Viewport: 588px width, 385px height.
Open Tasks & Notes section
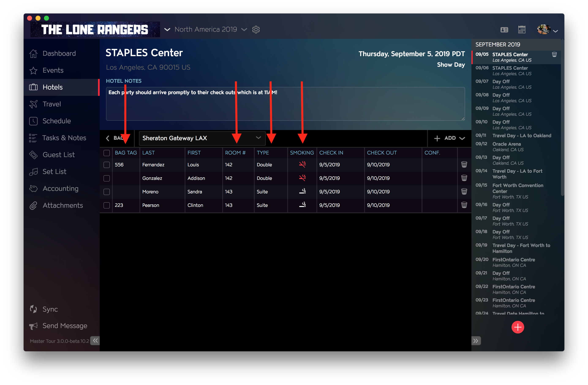pos(61,138)
